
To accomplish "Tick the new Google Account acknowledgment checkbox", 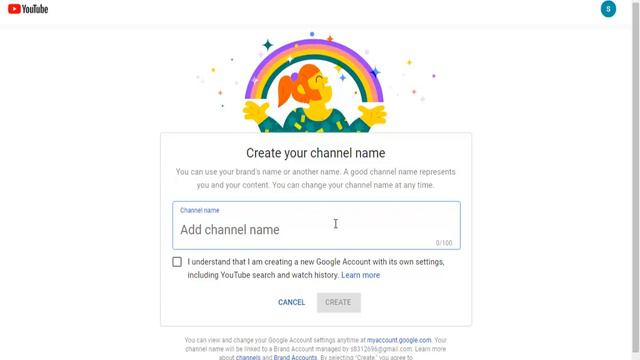I will pos(177,262).
